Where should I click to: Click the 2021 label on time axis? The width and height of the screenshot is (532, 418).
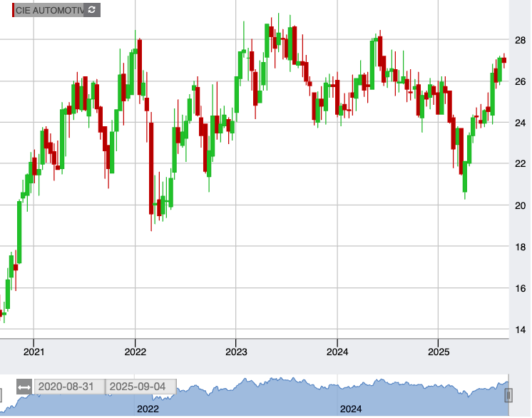point(34,352)
